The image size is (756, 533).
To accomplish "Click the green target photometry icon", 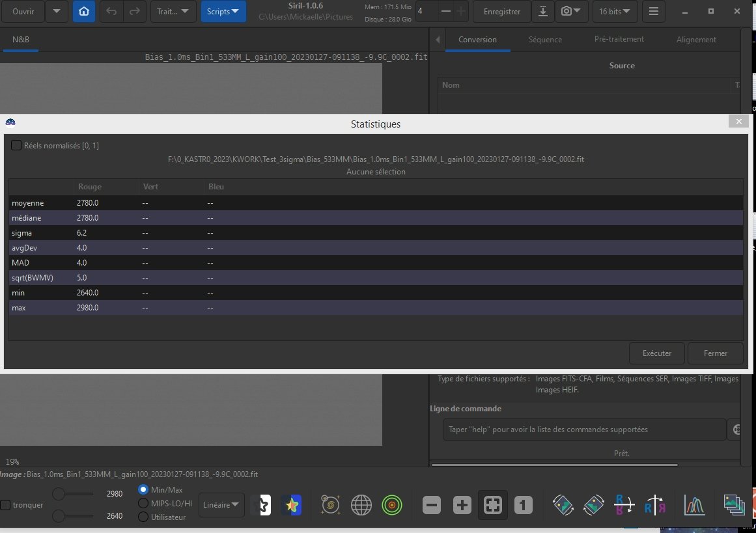I will click(x=392, y=505).
